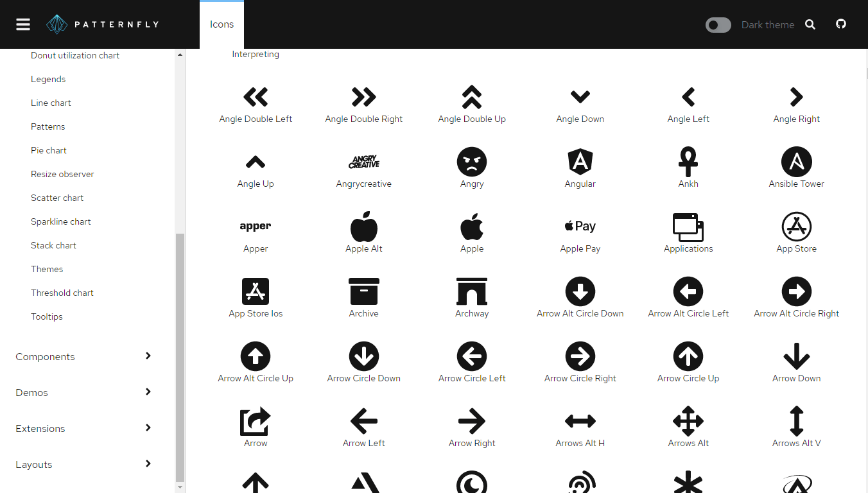Open Tooltips in the sidebar
The width and height of the screenshot is (868, 493).
(47, 316)
